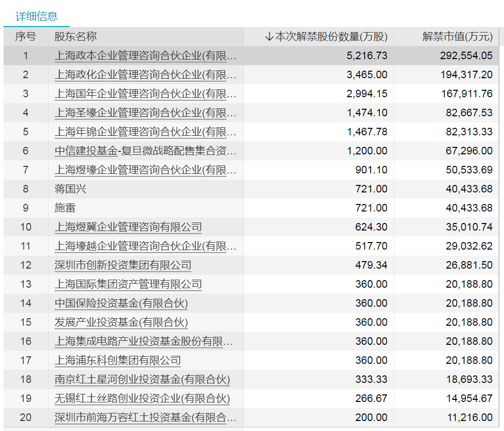Image resolution: width=504 pixels, height=431 pixels.
Task: Select row number 8 cell
Action: pos(26,189)
